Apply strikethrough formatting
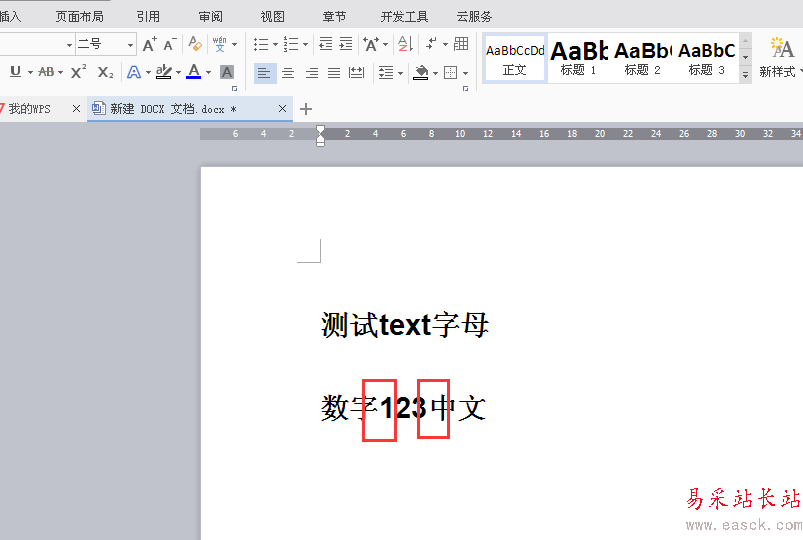803x540 pixels. click(x=46, y=72)
